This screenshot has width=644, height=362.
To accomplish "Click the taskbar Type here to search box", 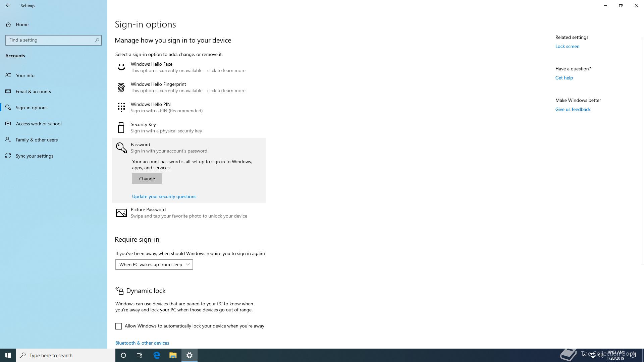I will point(66,355).
